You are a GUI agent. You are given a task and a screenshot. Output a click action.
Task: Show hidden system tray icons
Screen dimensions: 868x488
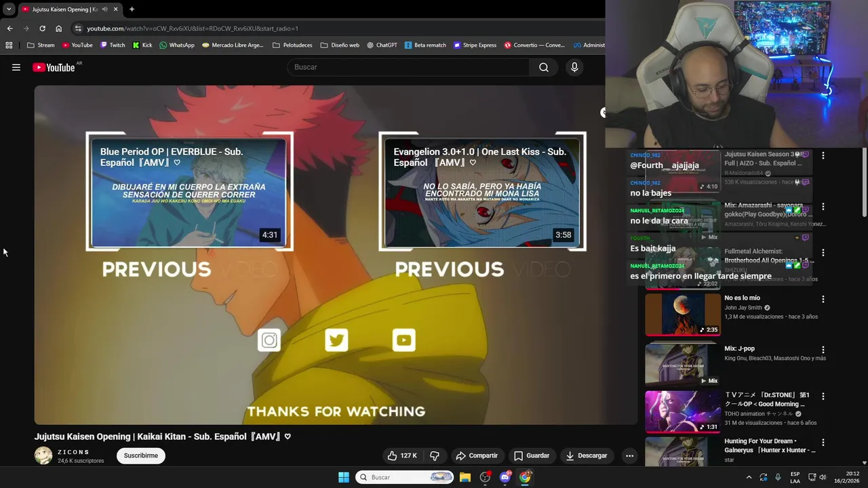749,477
